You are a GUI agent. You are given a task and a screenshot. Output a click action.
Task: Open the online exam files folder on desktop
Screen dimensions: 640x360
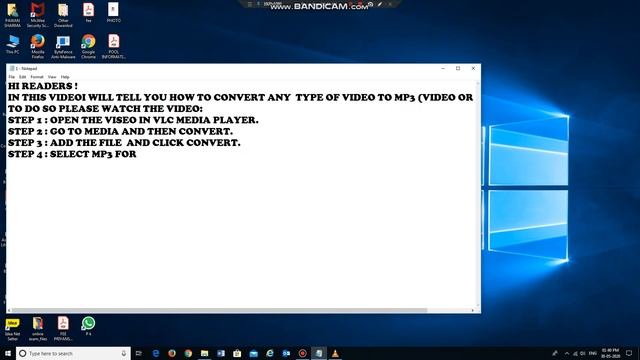[x=38, y=329]
